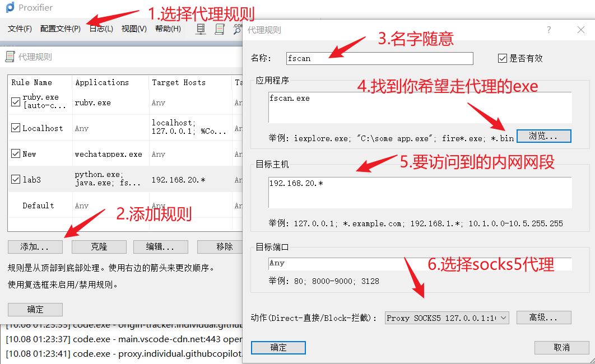Image resolution: width=595 pixels, height=364 pixels.
Task: Click the 克隆 clone button
Action: pos(99,247)
